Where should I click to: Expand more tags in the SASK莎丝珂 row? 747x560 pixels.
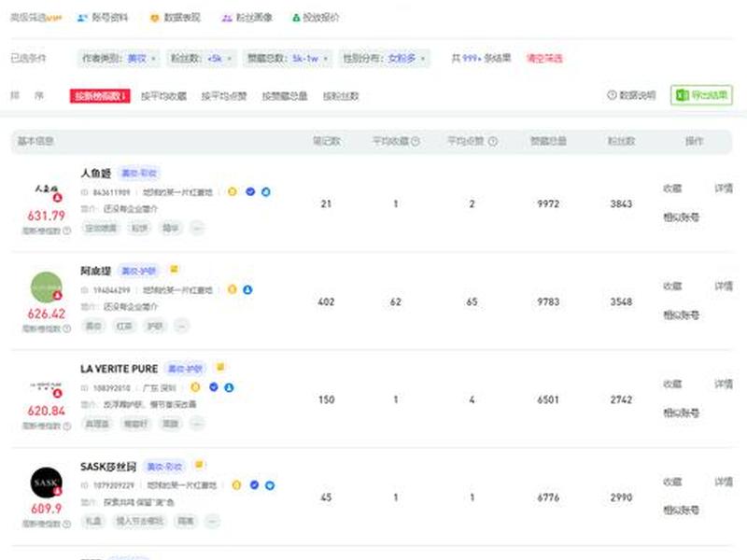(213, 522)
